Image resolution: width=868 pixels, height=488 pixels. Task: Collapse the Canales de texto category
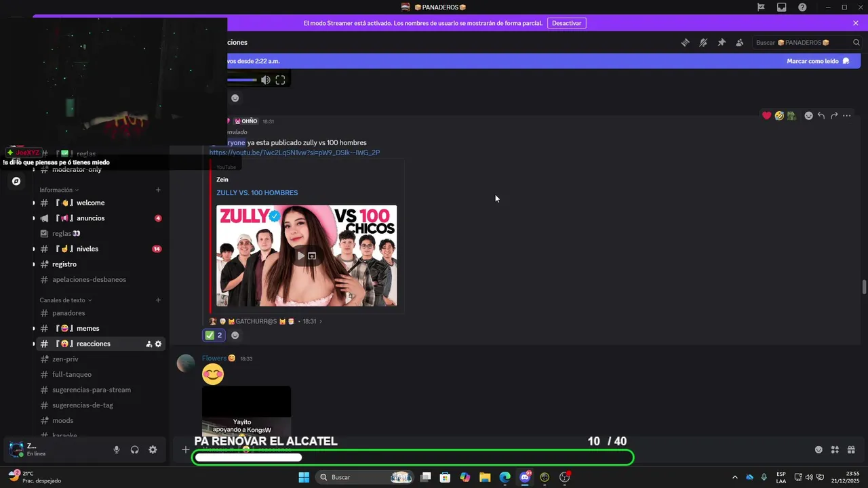66,300
